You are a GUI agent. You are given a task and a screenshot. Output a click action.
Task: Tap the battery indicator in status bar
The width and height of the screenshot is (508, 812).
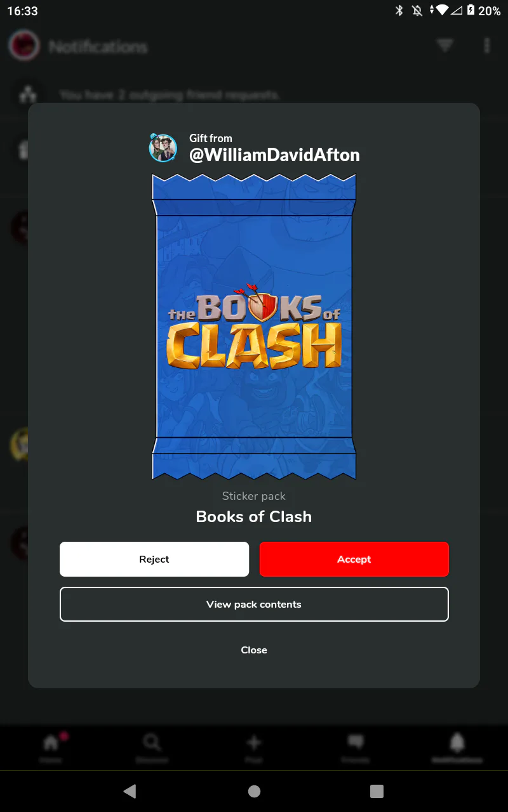[x=471, y=11]
